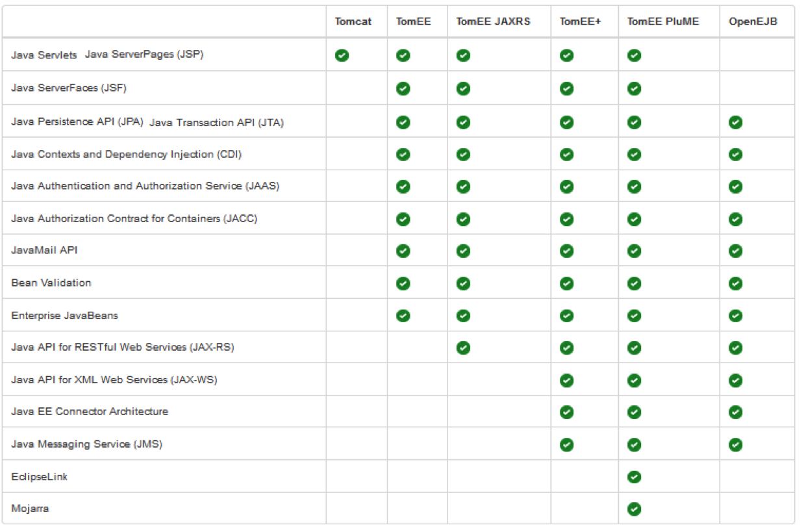Select the Java ServerPages (JSP) label

pyautogui.click(x=144, y=55)
